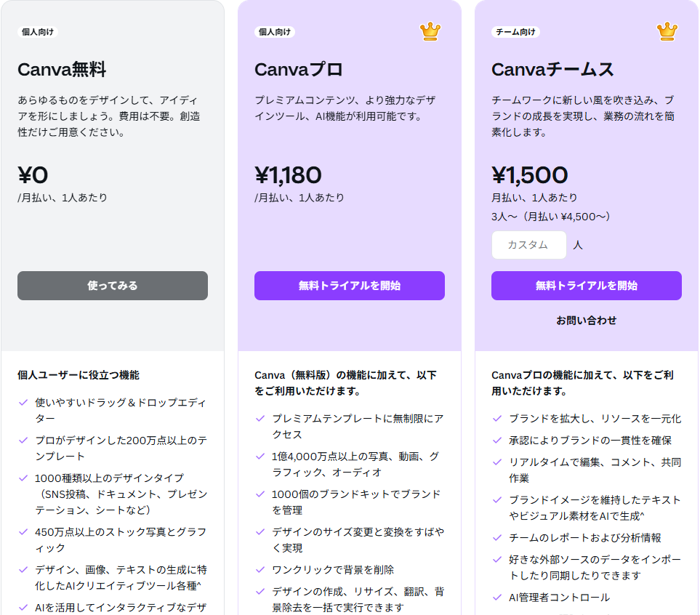This screenshot has width=700, height=615.
Task: Click the 個人向け badge on Canvaプロ
Action: 275,32
